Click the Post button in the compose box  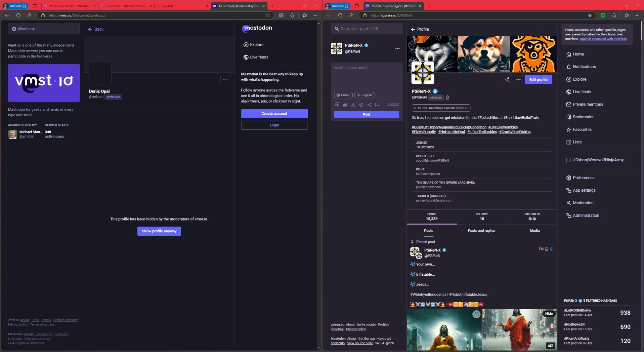[x=366, y=114]
